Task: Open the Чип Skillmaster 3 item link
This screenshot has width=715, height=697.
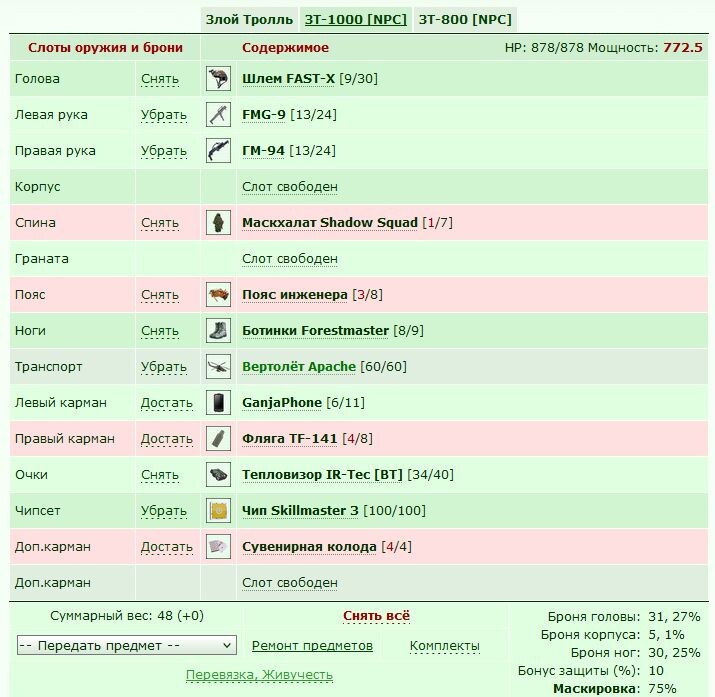Action: click(300, 511)
